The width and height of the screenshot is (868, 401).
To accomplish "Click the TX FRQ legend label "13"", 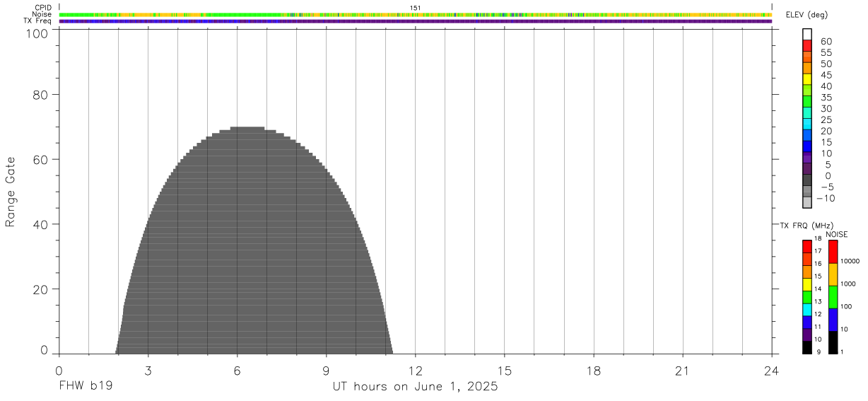I will (818, 302).
